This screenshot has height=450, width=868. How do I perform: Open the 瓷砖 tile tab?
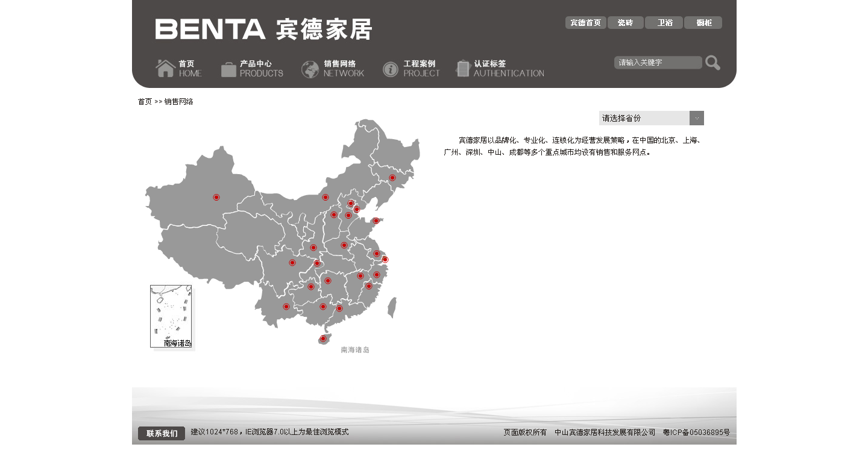[x=626, y=23]
